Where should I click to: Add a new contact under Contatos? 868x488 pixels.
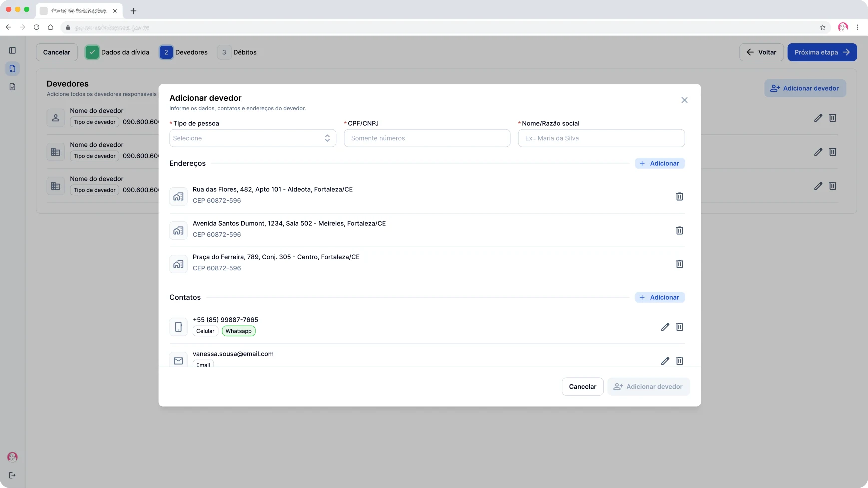659,297
